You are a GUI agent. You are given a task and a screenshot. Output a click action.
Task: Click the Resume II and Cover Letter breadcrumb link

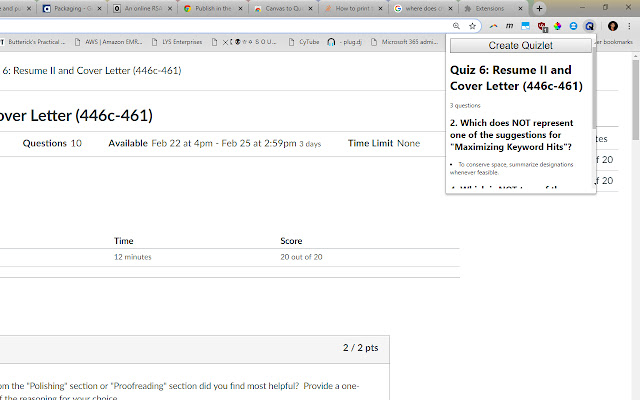tap(91, 71)
